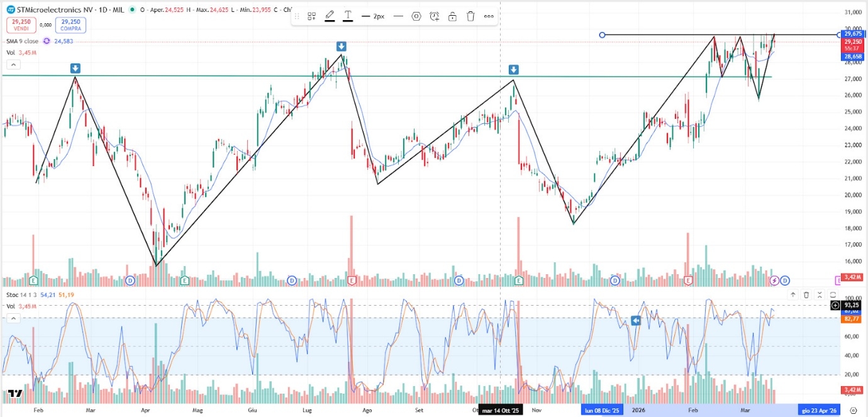This screenshot has width=868, height=417.
Task: Open more options in floating toolbar
Action: 489,16
